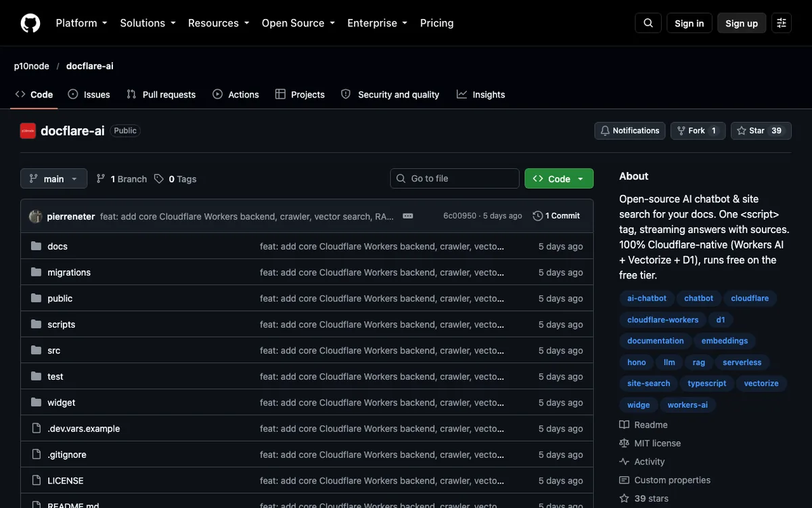The width and height of the screenshot is (812, 508).
Task: Select the rag topic tag
Action: pyautogui.click(x=699, y=362)
